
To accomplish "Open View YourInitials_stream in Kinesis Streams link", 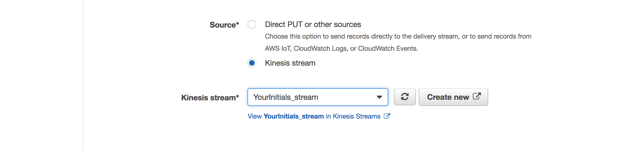I will 319,116.
